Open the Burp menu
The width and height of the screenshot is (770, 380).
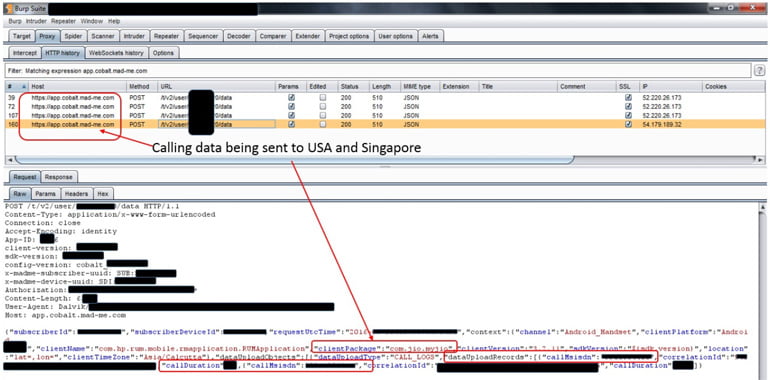pyautogui.click(x=15, y=21)
